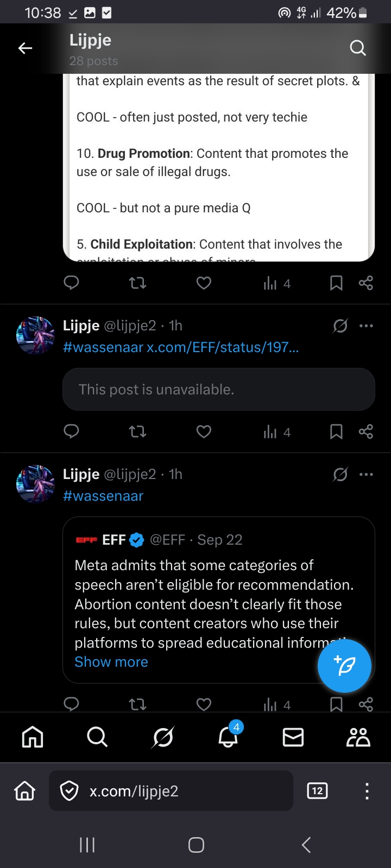The height and width of the screenshot is (868, 391).
Task: Open more options on EFF quote post
Action: click(x=366, y=475)
